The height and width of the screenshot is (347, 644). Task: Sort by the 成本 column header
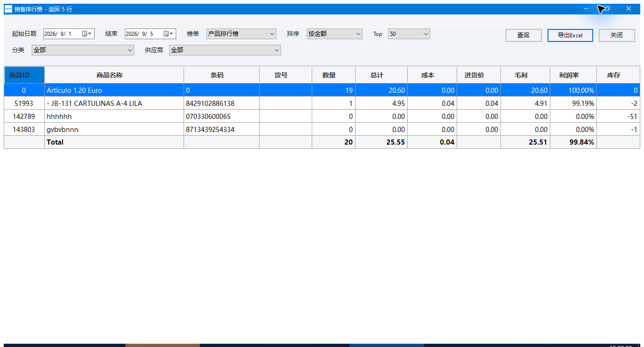432,75
